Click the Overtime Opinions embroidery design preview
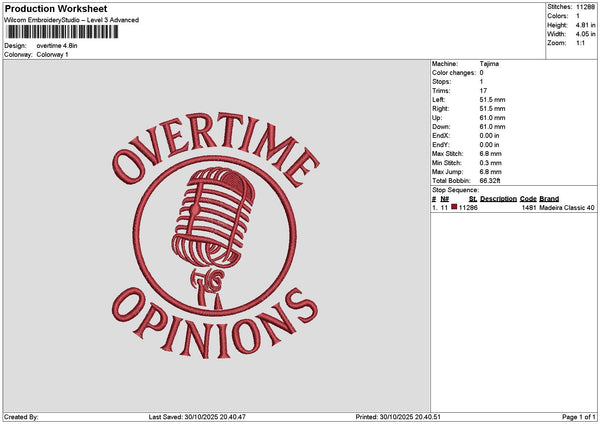The height and width of the screenshot is (424, 600). coord(215,236)
